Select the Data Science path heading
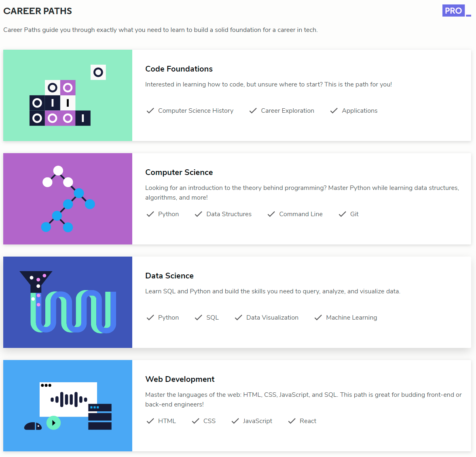The width and height of the screenshot is (476, 457). tap(169, 276)
